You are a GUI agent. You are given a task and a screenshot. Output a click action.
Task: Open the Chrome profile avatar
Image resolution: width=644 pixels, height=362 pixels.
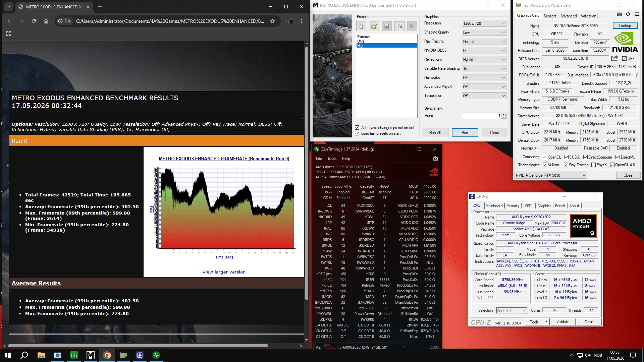[x=289, y=21]
